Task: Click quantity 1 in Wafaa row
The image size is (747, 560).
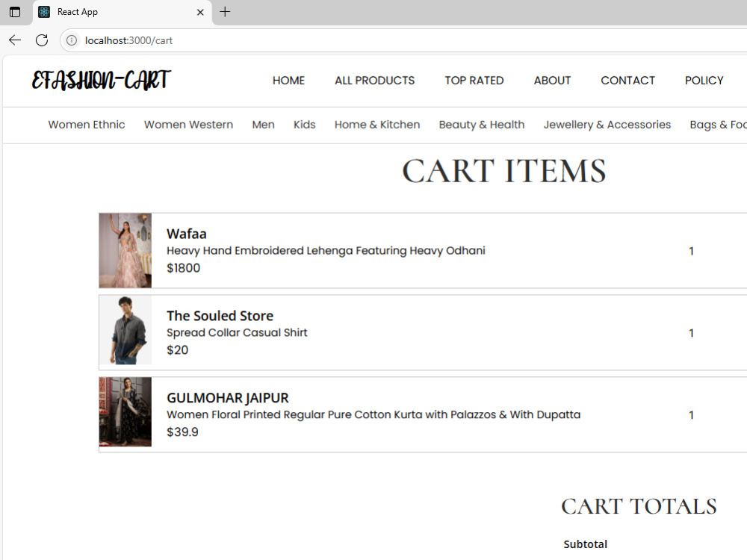Action: tap(691, 251)
